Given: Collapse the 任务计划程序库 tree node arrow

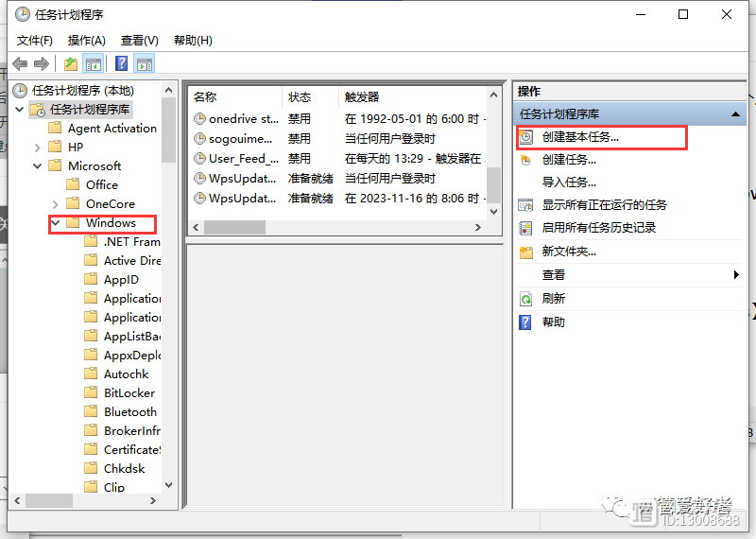Looking at the screenshot, I should click(x=19, y=110).
